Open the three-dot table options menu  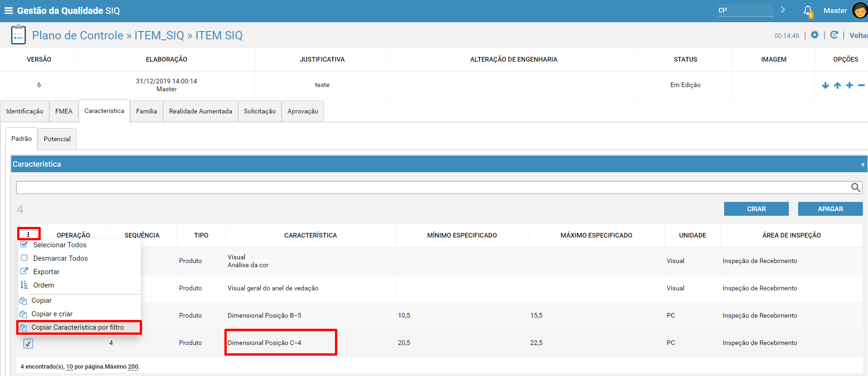pos(28,234)
